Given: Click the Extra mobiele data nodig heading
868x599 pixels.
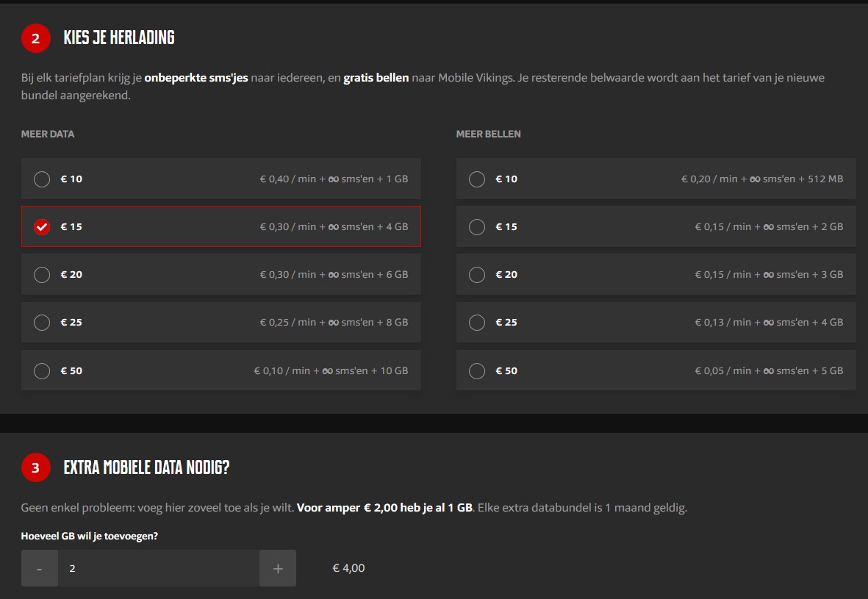Looking at the screenshot, I should 146,467.
